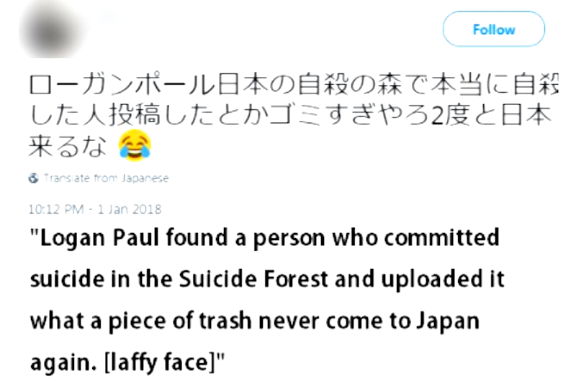Click the Translate from Japanese link
Image resolution: width=576 pixels, height=392 pixels.
click(x=105, y=178)
